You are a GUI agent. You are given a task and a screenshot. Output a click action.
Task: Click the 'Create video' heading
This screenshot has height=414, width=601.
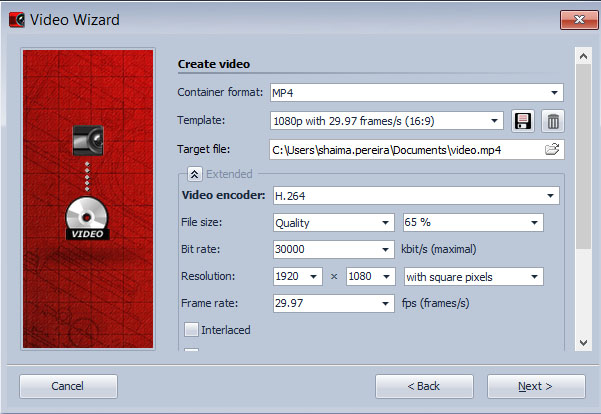(x=213, y=64)
